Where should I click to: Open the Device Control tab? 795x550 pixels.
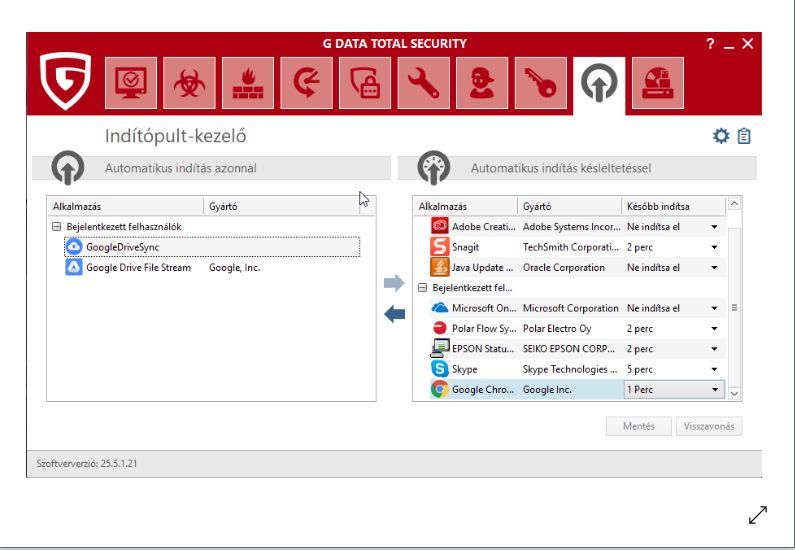pos(658,83)
